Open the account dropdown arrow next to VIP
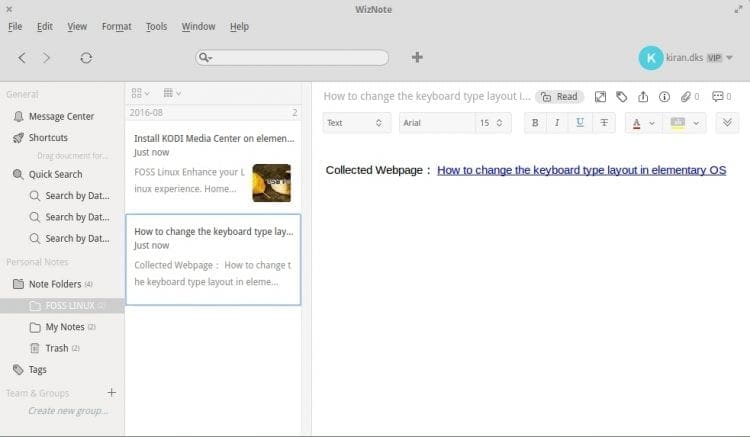 pos(729,58)
